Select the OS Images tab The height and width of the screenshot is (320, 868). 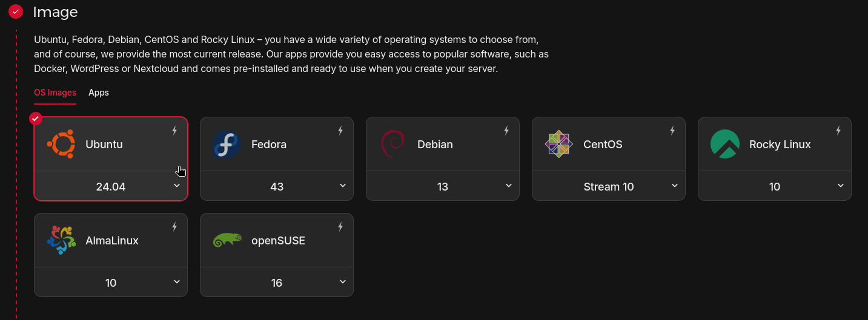click(x=55, y=93)
